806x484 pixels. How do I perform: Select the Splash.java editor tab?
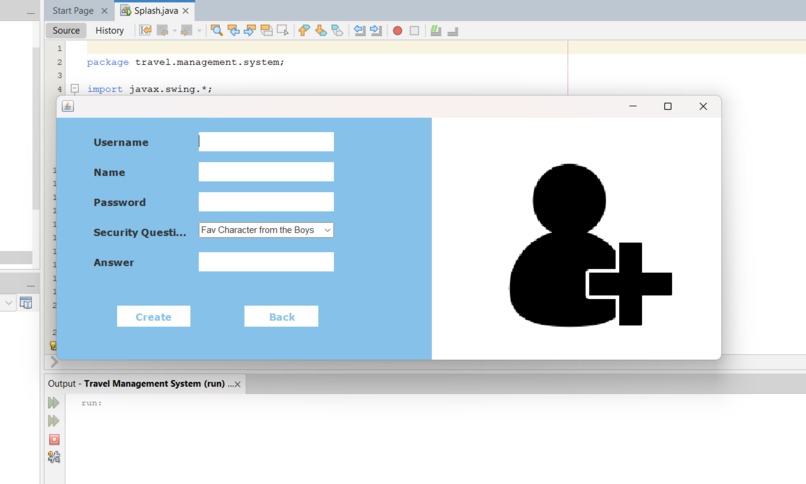(156, 10)
